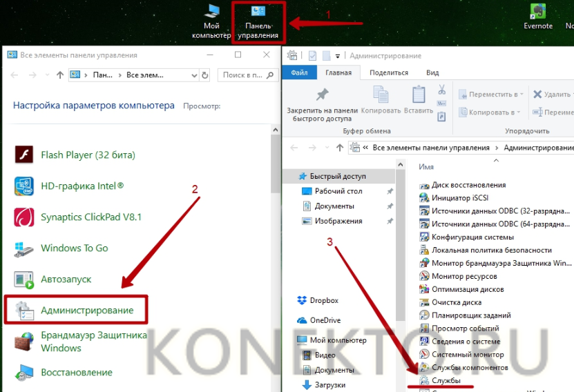Open Диск восстановления entry
This screenshot has height=392, width=574.
462,185
